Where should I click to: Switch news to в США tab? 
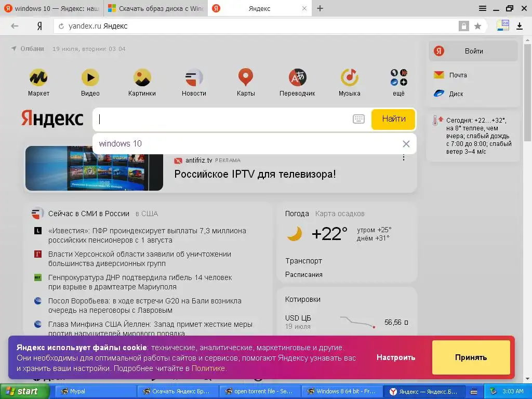[x=147, y=214]
